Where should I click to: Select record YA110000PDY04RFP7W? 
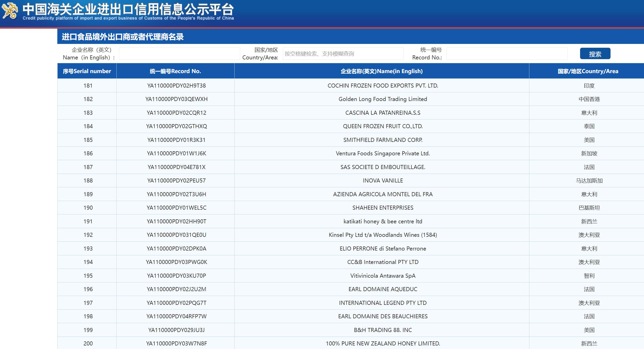tap(177, 316)
